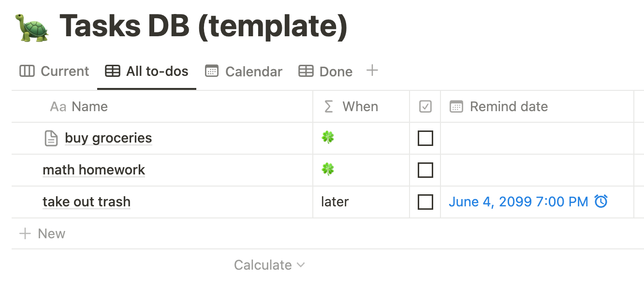The height and width of the screenshot is (289, 644).
Task: Click the later value in When column
Action: tap(335, 202)
